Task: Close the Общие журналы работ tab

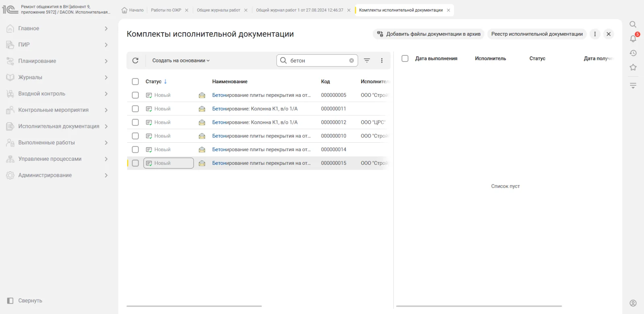Action: click(246, 10)
